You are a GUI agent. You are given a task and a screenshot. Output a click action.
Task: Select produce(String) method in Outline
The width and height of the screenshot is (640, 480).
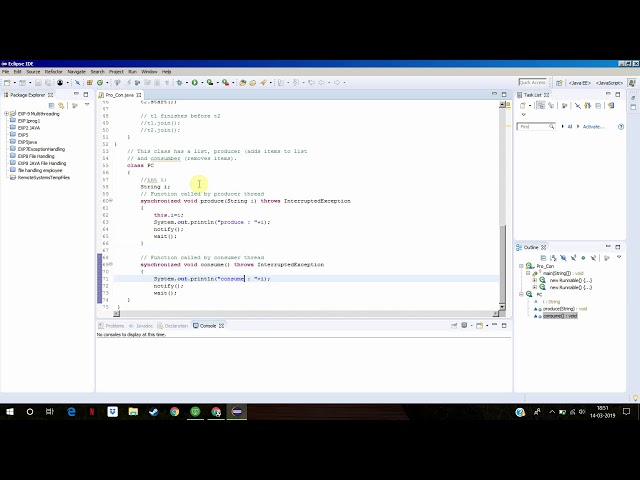564,309
